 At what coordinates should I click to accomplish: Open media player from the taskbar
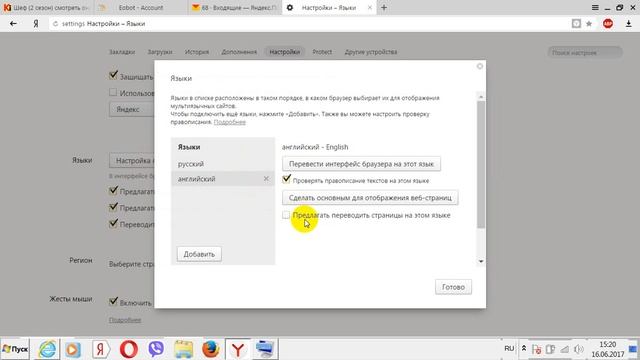point(73,349)
